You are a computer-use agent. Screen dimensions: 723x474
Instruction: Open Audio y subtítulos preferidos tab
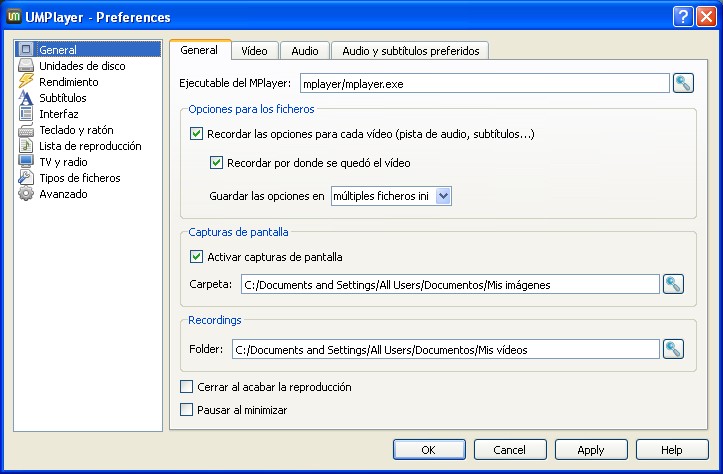click(410, 51)
